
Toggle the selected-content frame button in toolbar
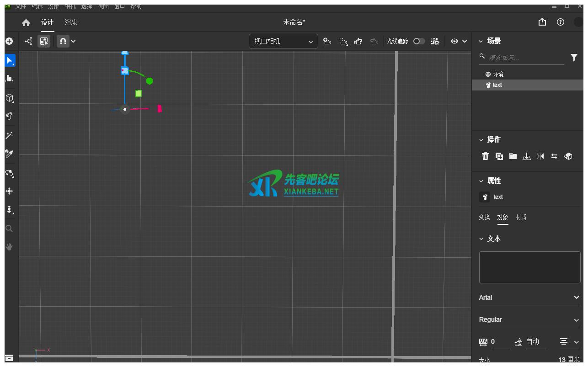44,41
